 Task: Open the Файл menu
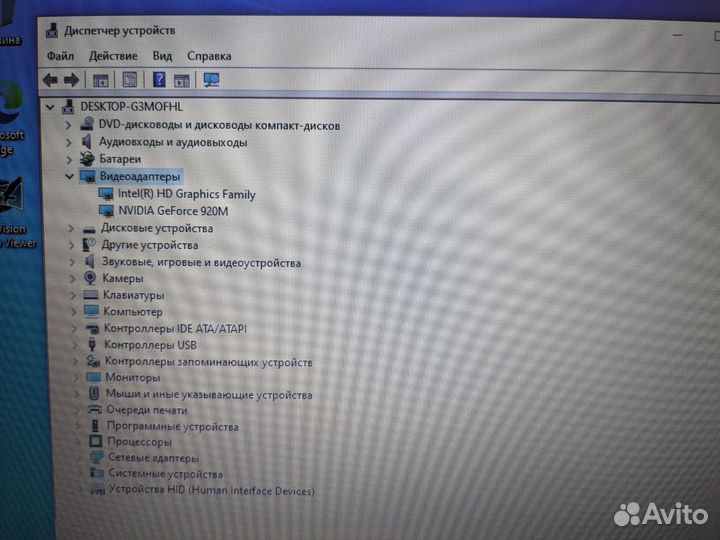pyautogui.click(x=60, y=56)
